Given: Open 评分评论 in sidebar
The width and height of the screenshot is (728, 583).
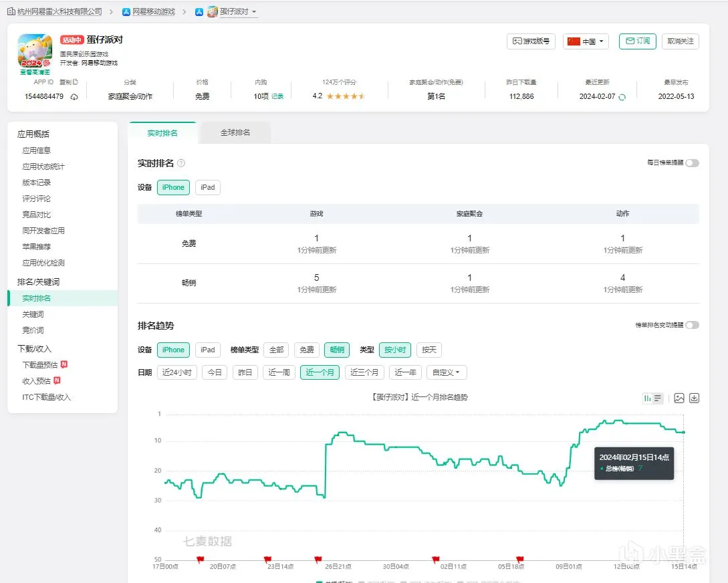Looking at the screenshot, I should pyautogui.click(x=37, y=199).
